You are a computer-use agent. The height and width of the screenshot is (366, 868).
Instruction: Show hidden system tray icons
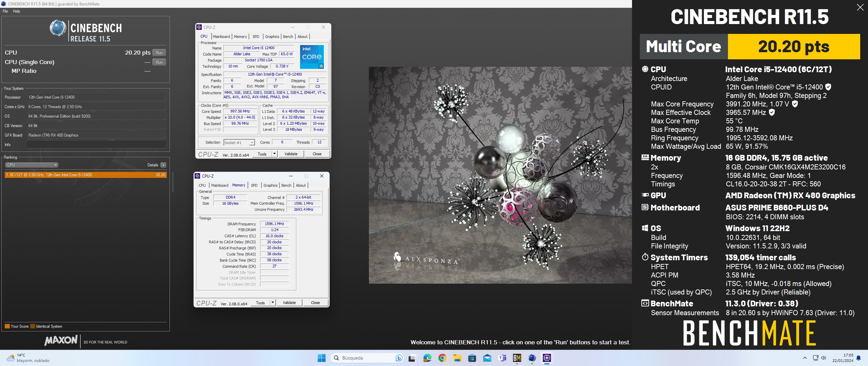tap(805, 358)
